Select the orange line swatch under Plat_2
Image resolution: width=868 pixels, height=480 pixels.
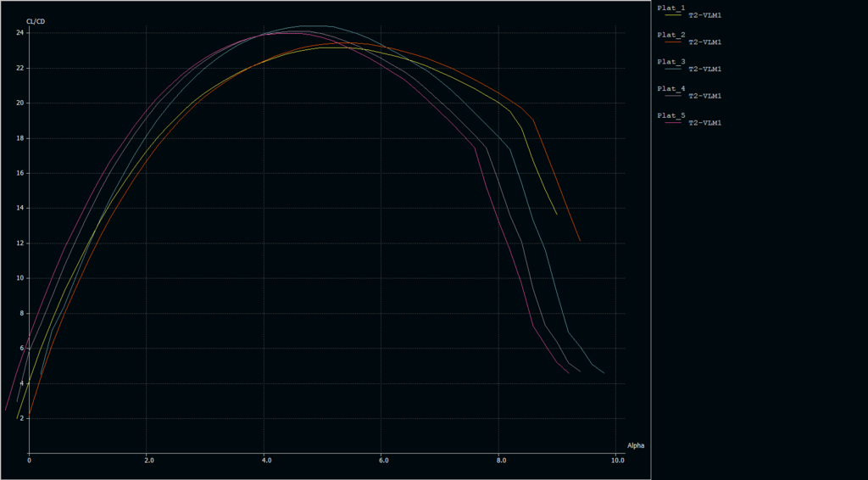pos(674,42)
